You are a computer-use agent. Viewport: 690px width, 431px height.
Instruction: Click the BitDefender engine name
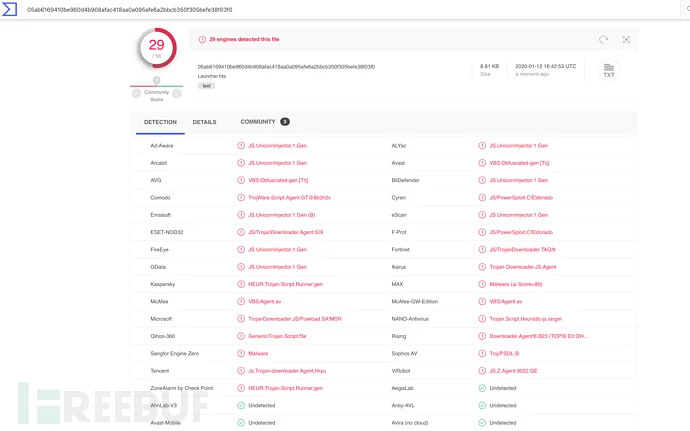click(x=405, y=181)
